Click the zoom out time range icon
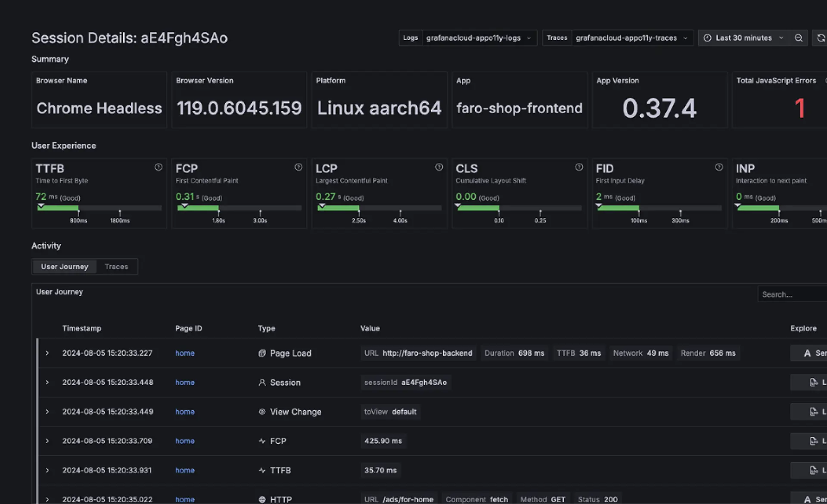 pos(799,38)
